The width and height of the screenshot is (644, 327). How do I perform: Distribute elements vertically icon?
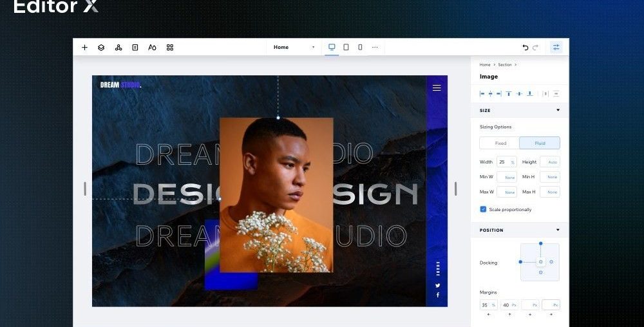[x=556, y=94]
